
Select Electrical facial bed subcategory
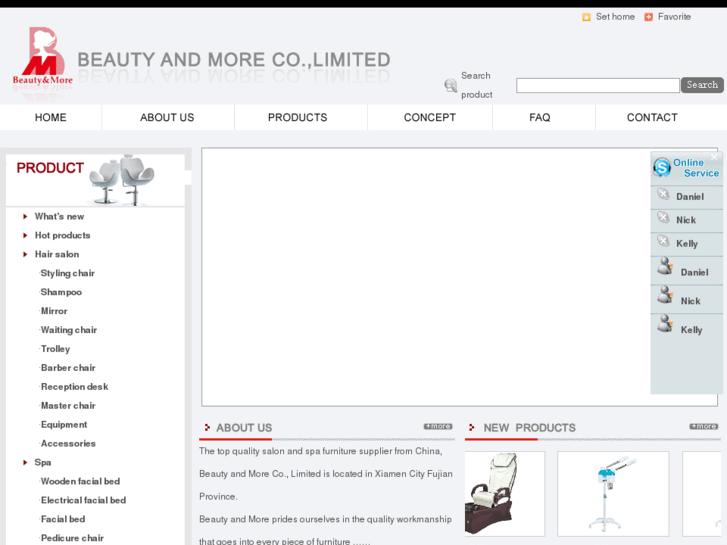pos(83,500)
